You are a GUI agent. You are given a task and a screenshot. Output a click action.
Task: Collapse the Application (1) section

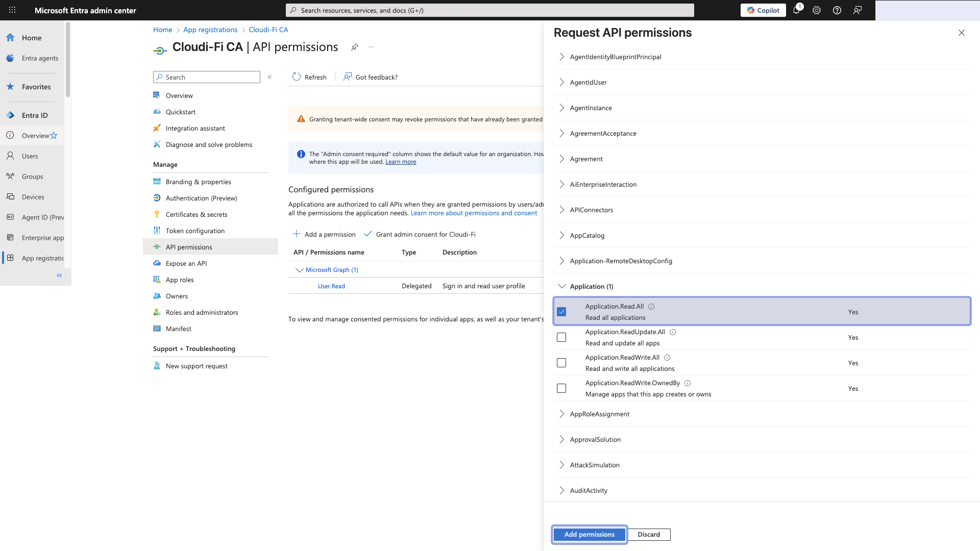[561, 286]
